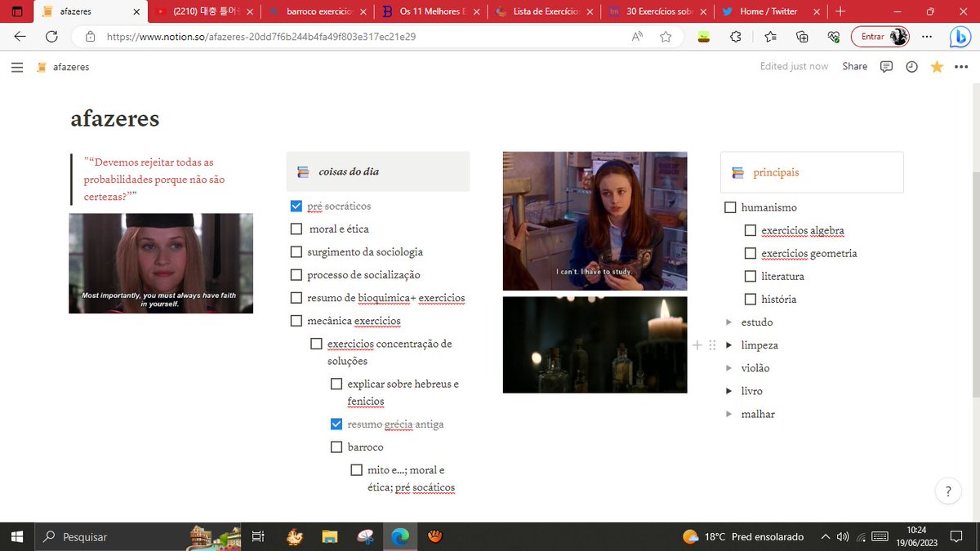The width and height of the screenshot is (980, 551).
Task: Click the Legally Blonde graduation image
Action: point(161,263)
